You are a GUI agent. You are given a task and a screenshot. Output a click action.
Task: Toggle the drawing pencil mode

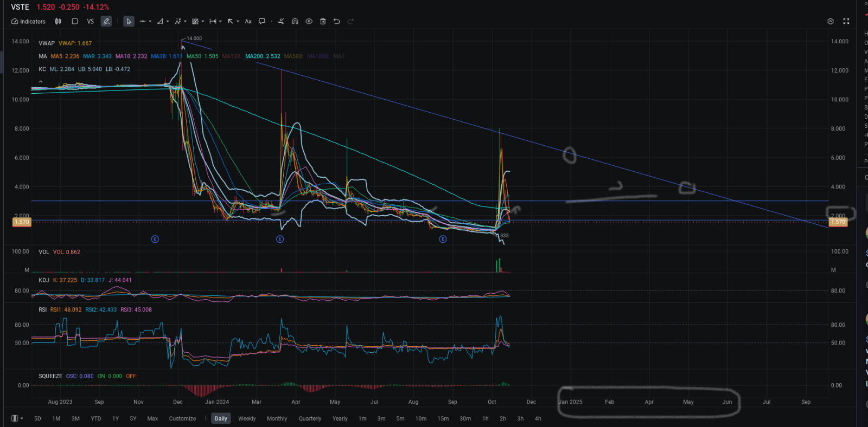[x=106, y=22]
